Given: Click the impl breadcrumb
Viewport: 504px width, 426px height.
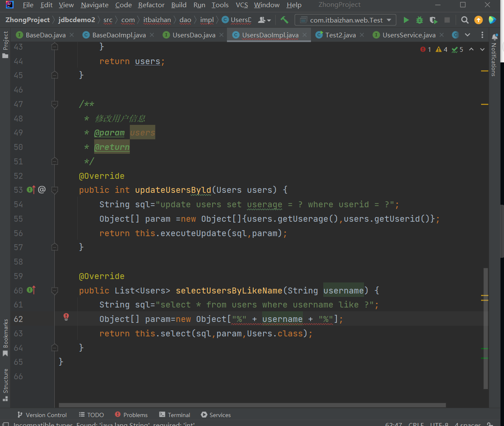Looking at the screenshot, I should point(207,20).
